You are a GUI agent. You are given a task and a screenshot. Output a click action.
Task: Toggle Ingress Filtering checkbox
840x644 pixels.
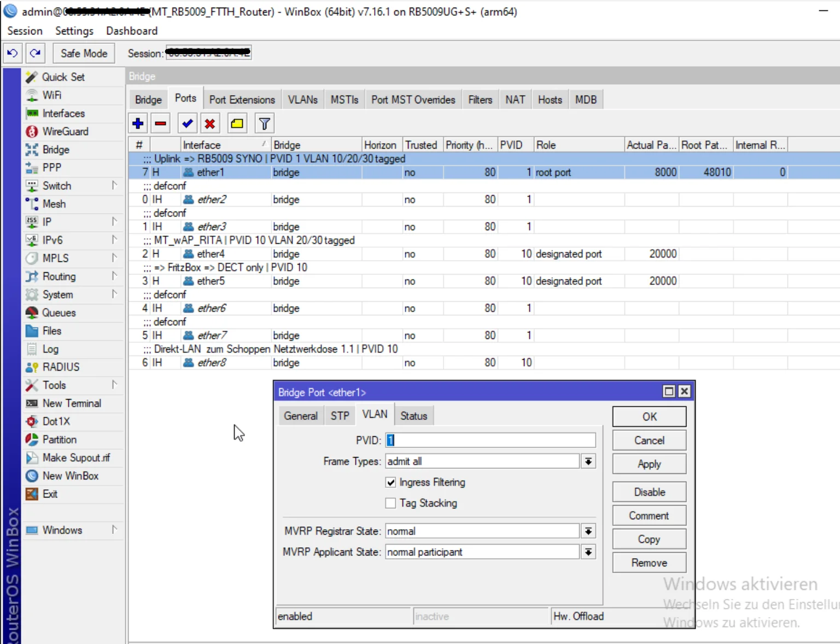click(390, 482)
